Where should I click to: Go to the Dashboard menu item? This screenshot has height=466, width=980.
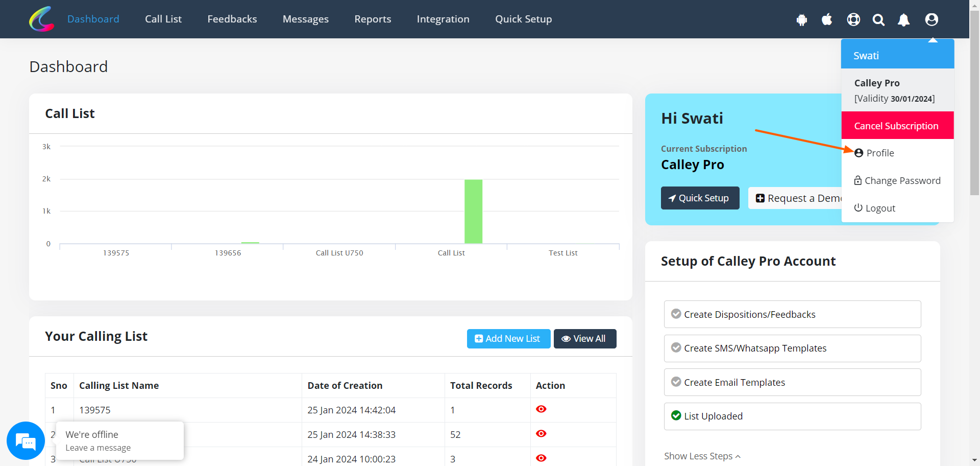(x=93, y=19)
